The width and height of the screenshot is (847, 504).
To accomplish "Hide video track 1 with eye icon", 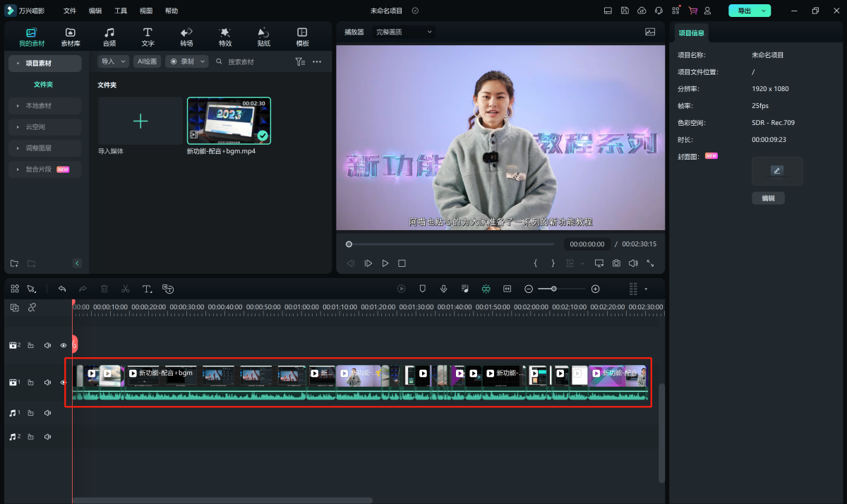I will tap(64, 383).
